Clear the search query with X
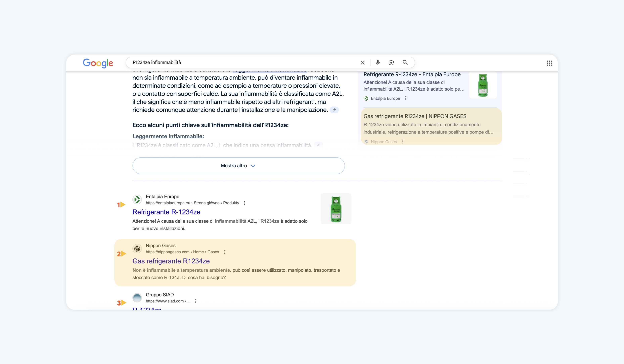This screenshot has height=364, width=624. [363, 63]
